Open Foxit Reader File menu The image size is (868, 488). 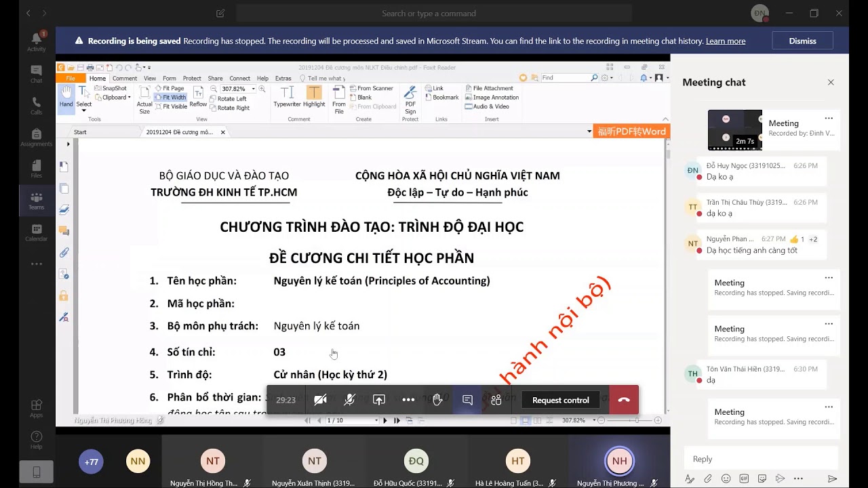click(x=71, y=79)
